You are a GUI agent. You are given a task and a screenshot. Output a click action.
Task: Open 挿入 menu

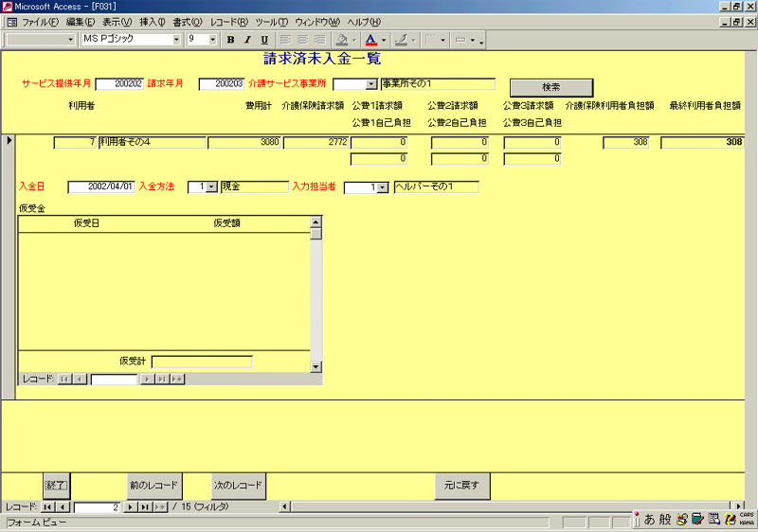[153, 22]
